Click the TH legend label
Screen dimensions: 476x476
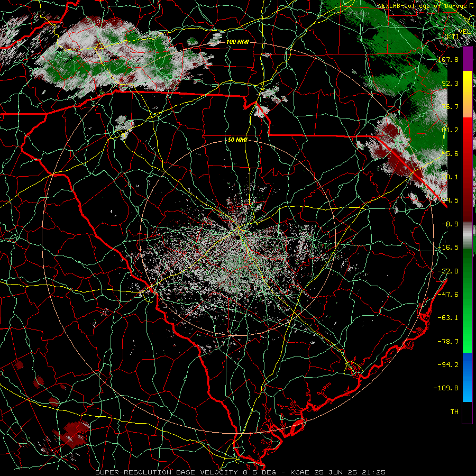454,412
